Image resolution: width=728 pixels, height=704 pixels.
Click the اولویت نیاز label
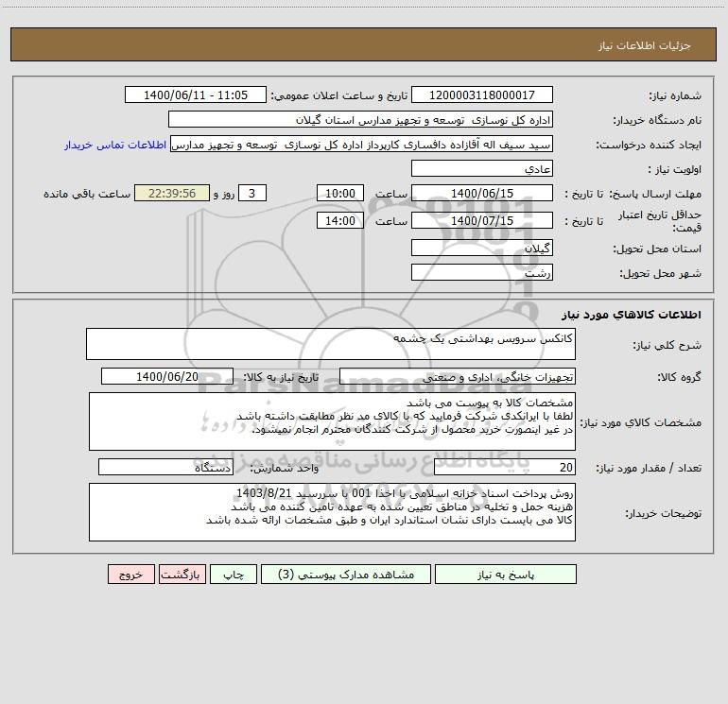[675, 170]
